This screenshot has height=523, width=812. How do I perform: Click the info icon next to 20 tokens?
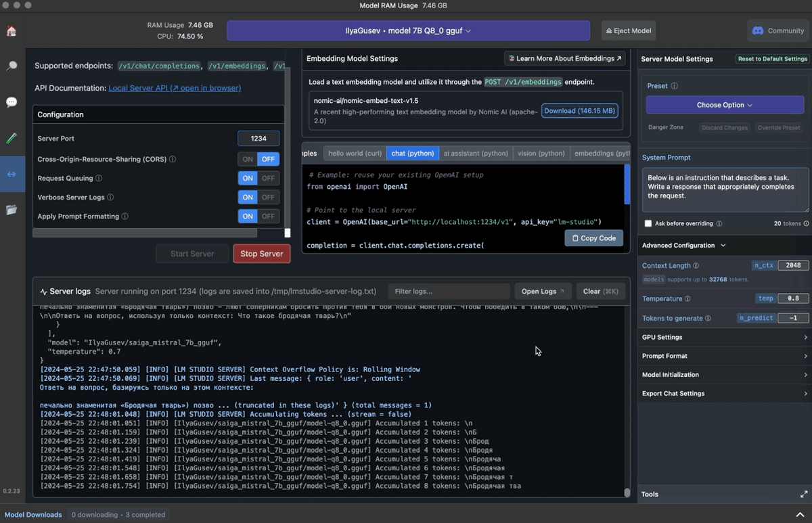pyautogui.click(x=807, y=223)
